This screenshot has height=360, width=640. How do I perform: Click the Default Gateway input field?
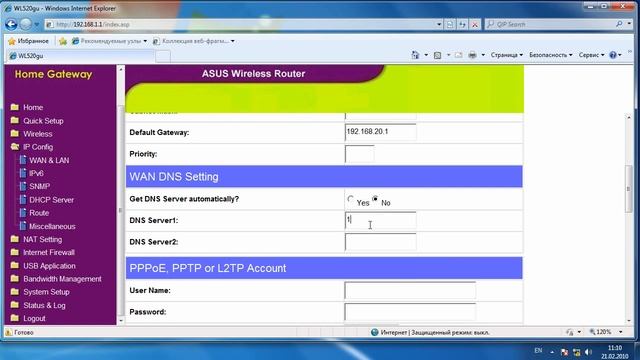pyautogui.click(x=380, y=132)
